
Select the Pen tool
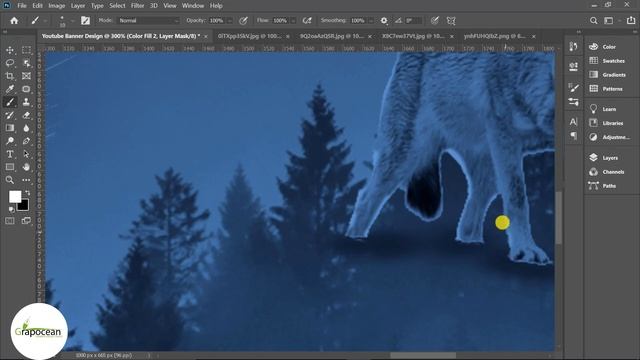coord(26,141)
